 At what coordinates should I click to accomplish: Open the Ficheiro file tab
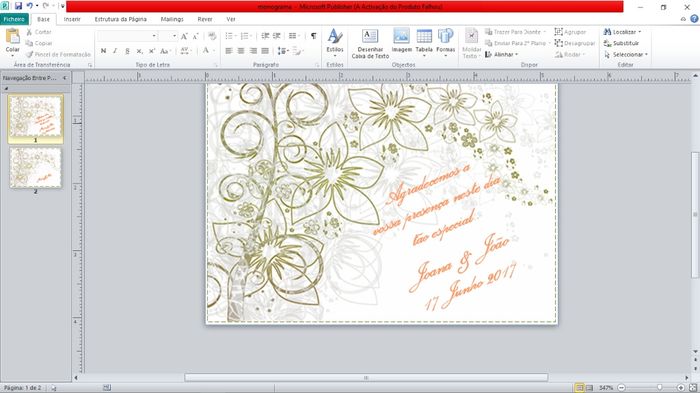14,19
